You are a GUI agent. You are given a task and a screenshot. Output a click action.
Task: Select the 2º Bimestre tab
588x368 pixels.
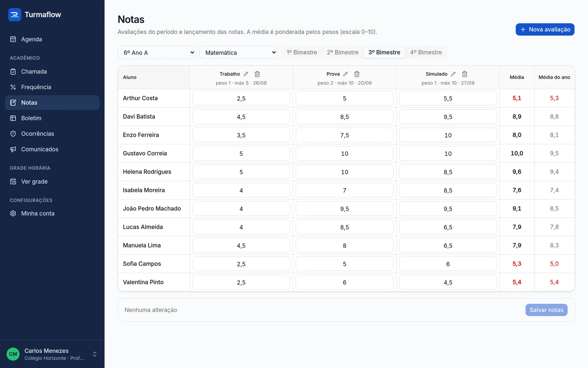[x=343, y=52]
